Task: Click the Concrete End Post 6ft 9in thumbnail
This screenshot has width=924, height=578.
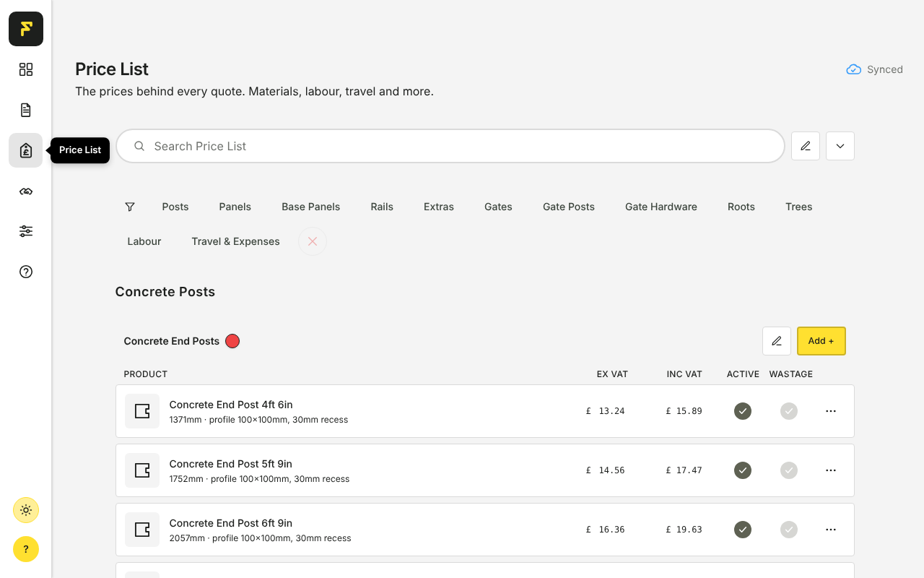Action: (142, 530)
